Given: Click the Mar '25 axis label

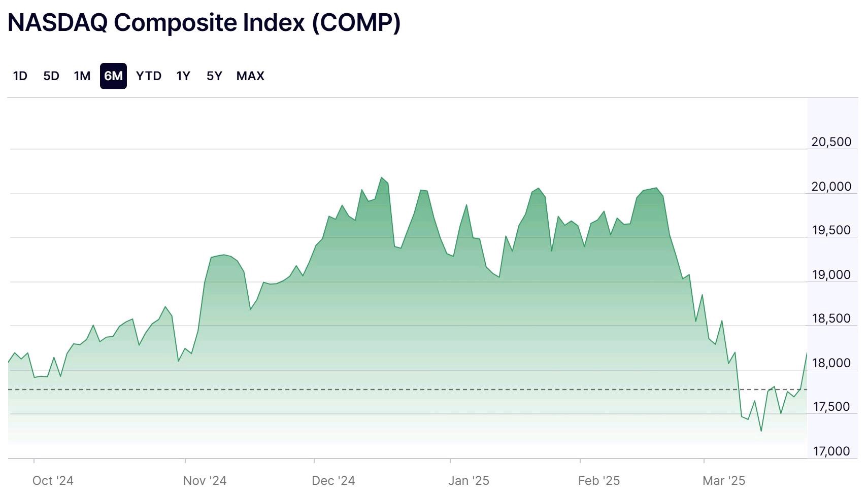Looking at the screenshot, I should 724,480.
